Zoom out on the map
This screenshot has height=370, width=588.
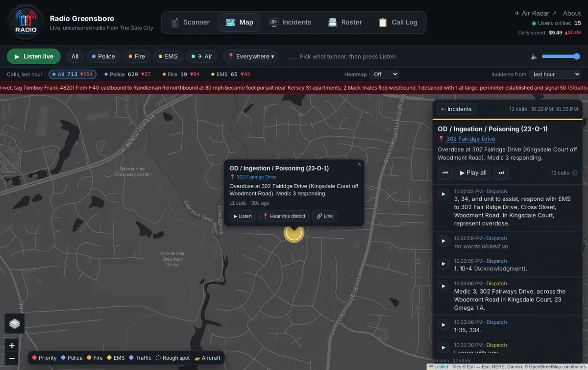(x=12, y=359)
